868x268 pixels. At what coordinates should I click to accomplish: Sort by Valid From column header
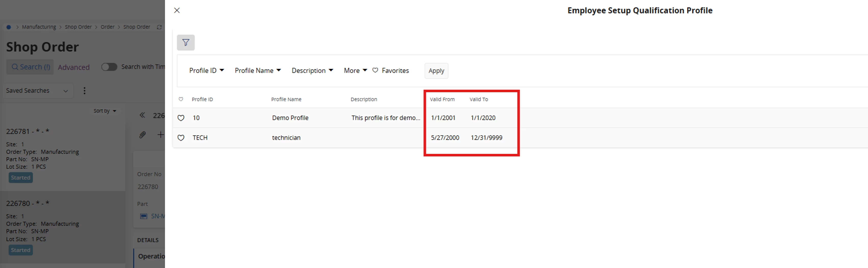point(442,99)
